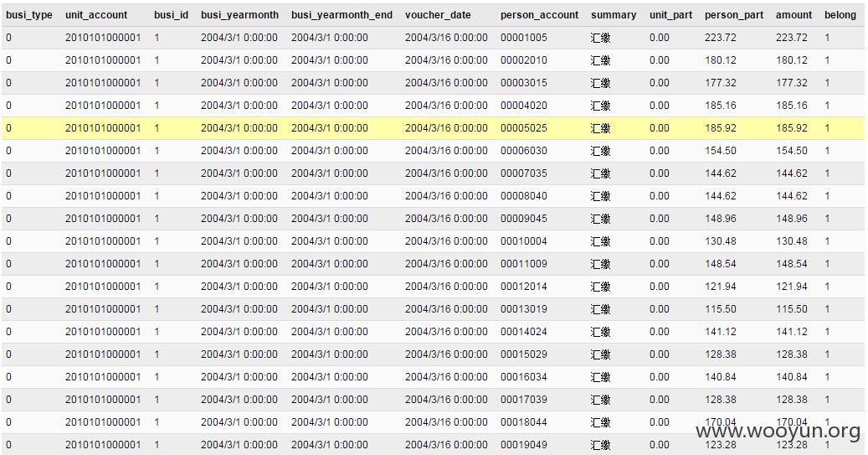The width and height of the screenshot is (868, 455).
Task: Select person_account cell 00001005
Action: [x=524, y=38]
